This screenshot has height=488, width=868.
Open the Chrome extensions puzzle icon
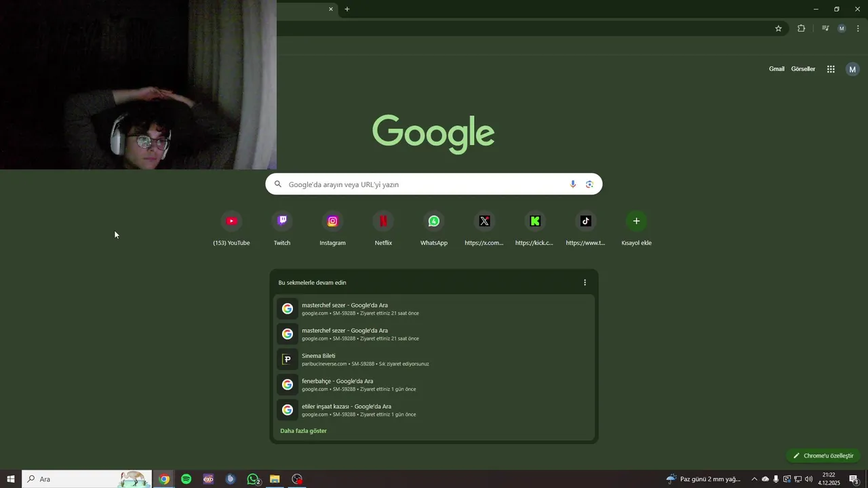click(801, 28)
